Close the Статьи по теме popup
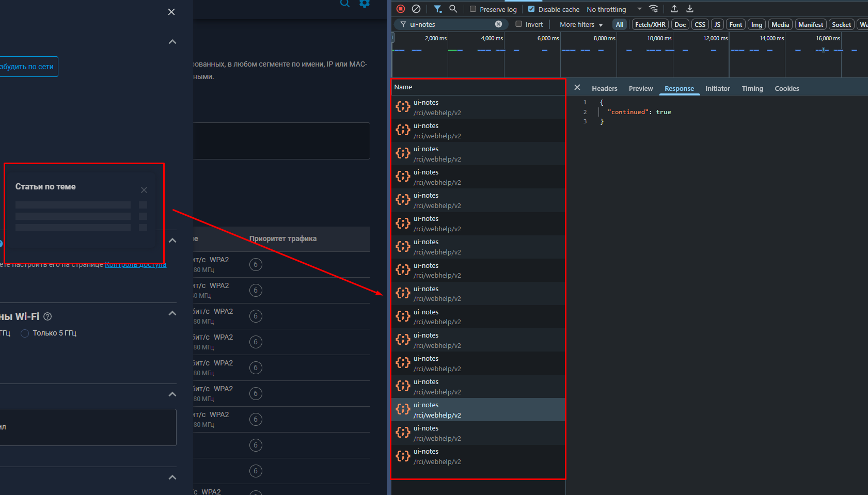The width and height of the screenshot is (868, 495). click(x=144, y=190)
